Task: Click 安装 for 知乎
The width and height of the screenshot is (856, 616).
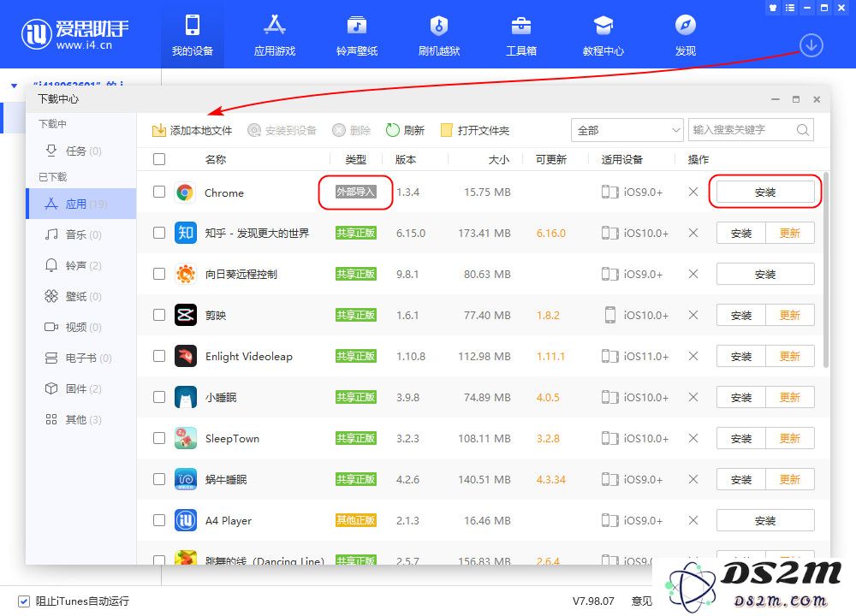Action: click(x=740, y=233)
